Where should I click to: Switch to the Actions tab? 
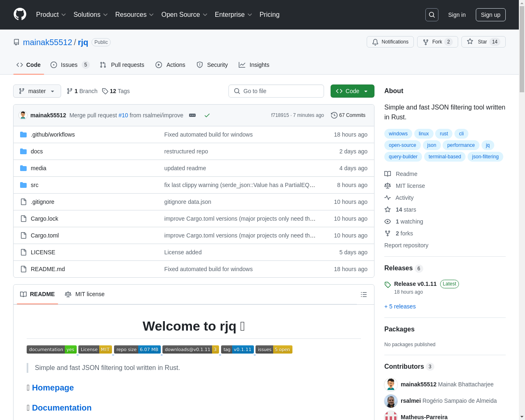[170, 65]
